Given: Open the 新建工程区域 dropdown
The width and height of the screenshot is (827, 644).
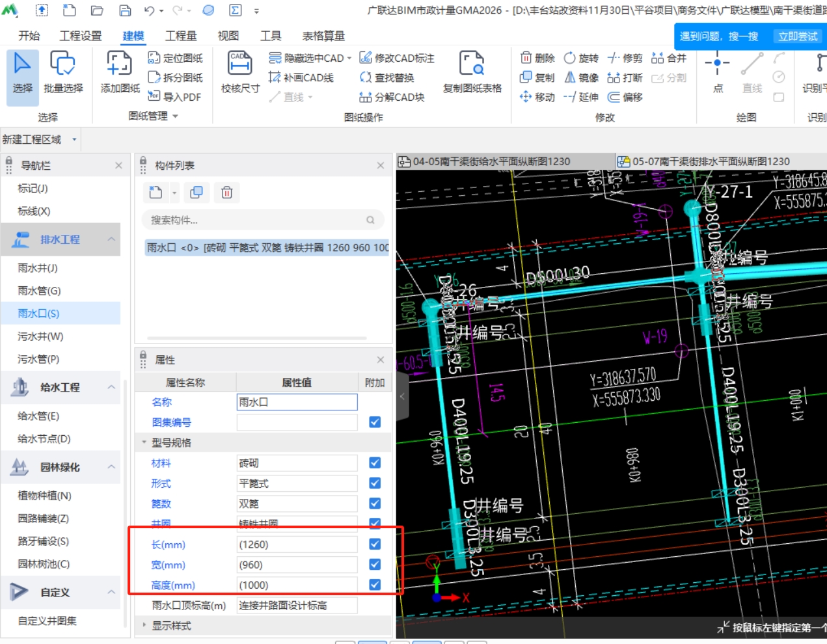Looking at the screenshot, I should [74, 139].
